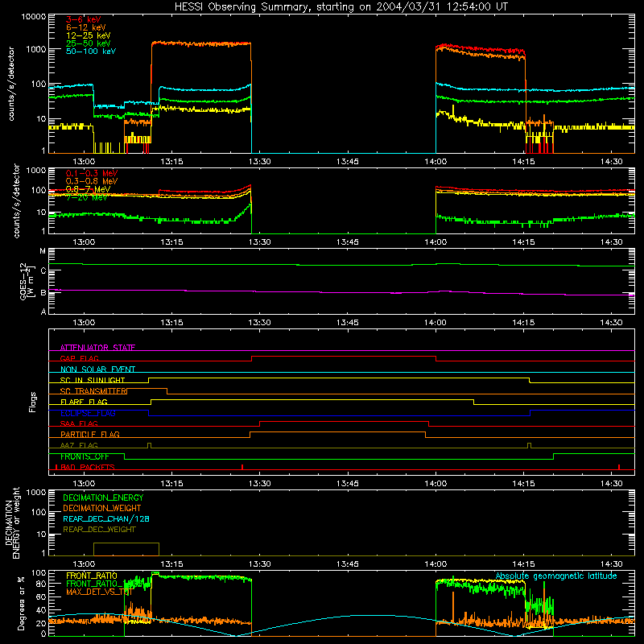The width and height of the screenshot is (644, 644).
Task: Select the PARTICLE_FLAG label
Action: coord(90,434)
